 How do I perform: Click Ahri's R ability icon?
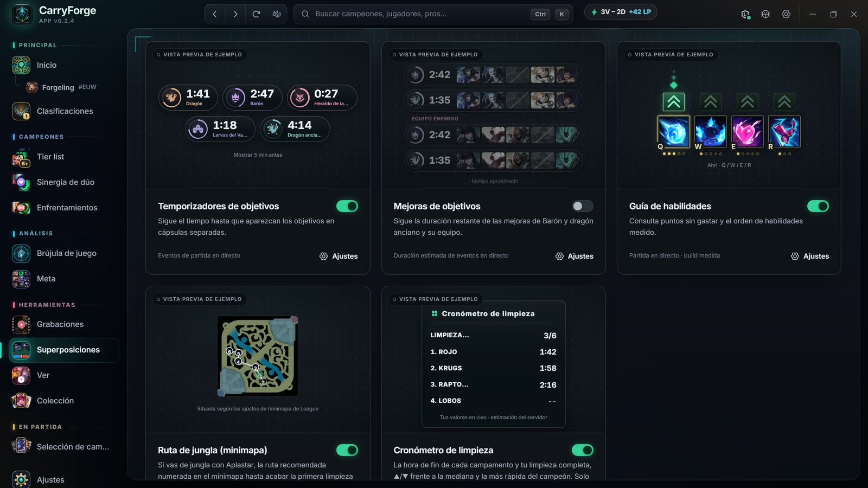(x=784, y=132)
